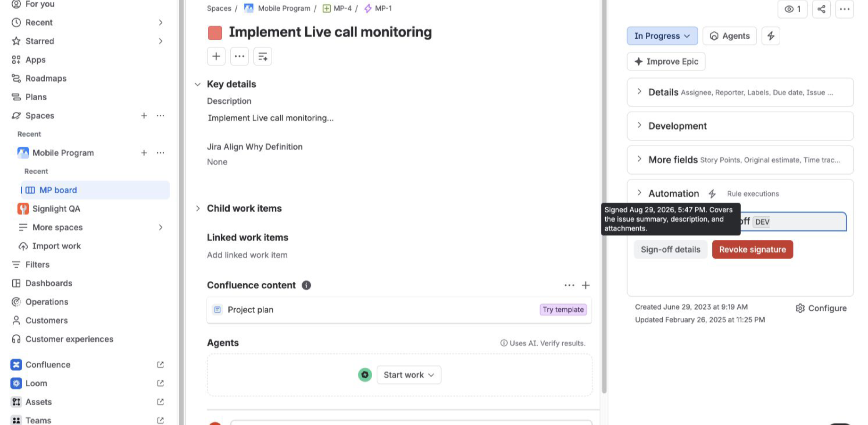Open Apps in the sidebar
868x425 pixels.
coord(35,60)
